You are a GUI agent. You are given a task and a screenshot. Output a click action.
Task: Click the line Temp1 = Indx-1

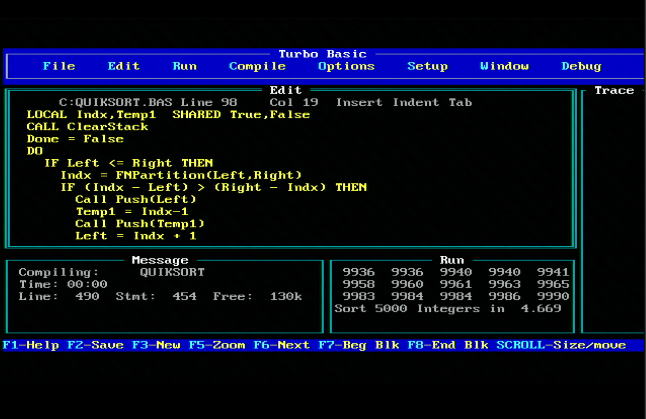[132, 212]
